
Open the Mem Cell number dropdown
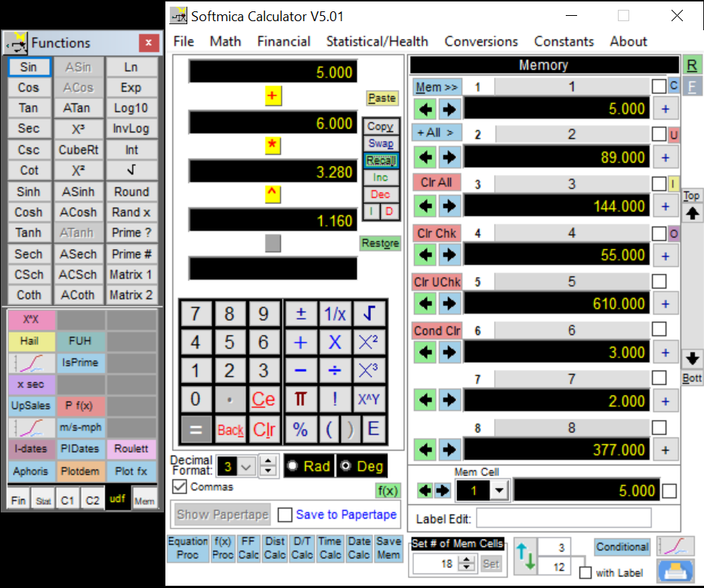click(x=499, y=491)
